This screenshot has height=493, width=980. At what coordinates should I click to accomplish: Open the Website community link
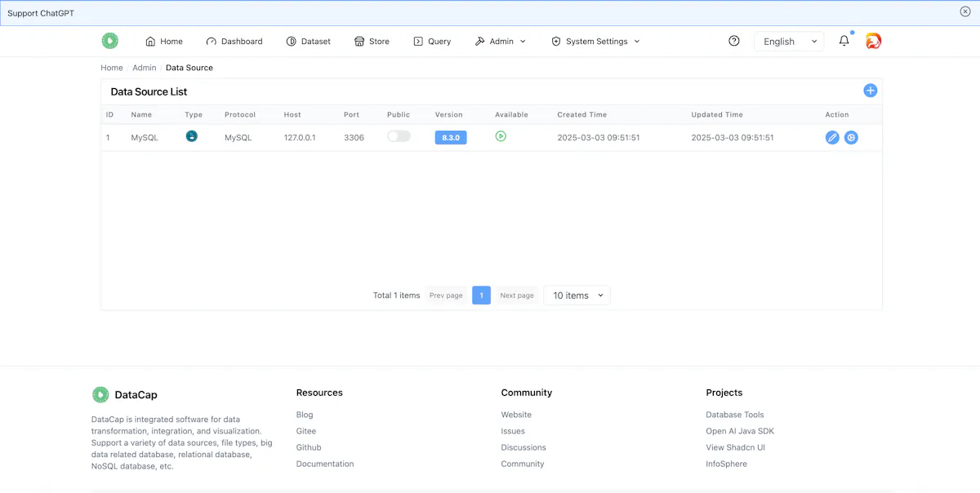click(x=516, y=415)
